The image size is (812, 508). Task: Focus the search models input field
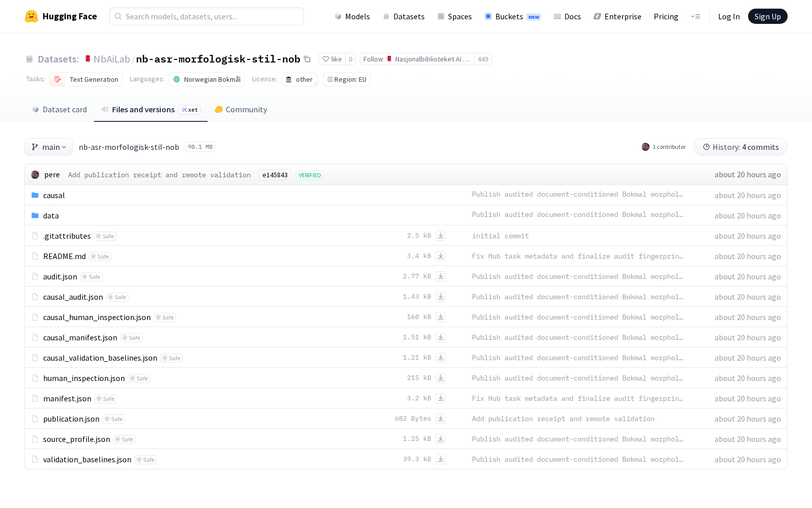pyautogui.click(x=207, y=16)
